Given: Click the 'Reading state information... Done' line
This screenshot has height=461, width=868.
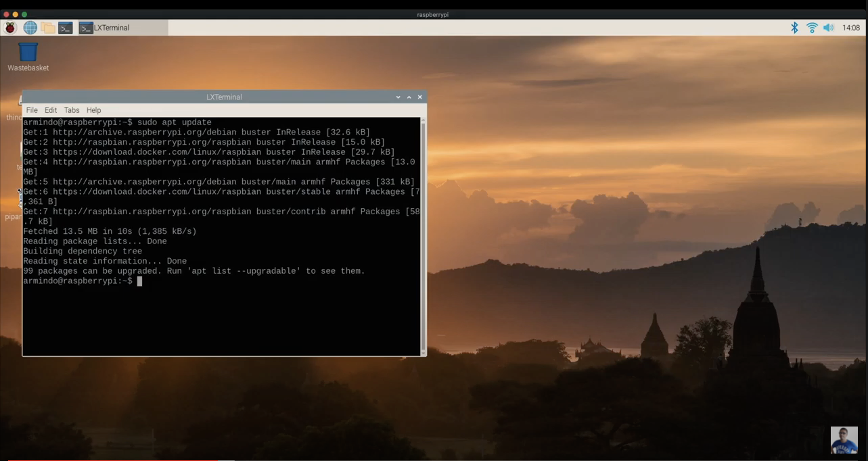Looking at the screenshot, I should coord(105,261).
